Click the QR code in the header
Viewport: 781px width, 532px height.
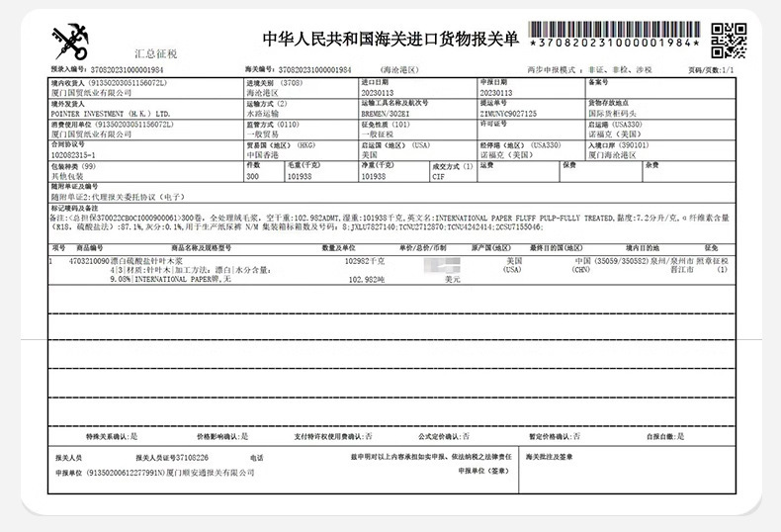coord(729,41)
